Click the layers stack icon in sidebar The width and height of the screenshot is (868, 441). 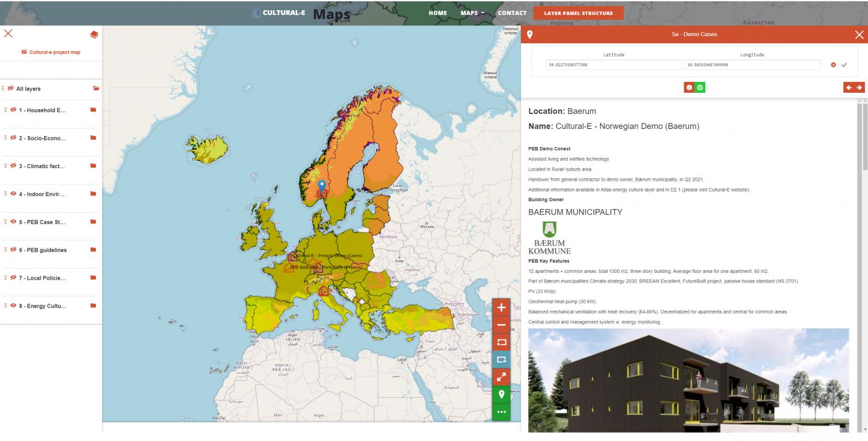coord(93,34)
